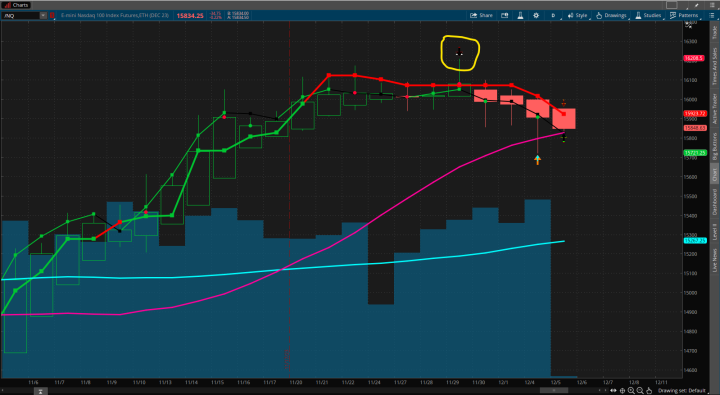720x395 pixels.
Task: Open the D timeframe dropdown
Action: (554, 15)
